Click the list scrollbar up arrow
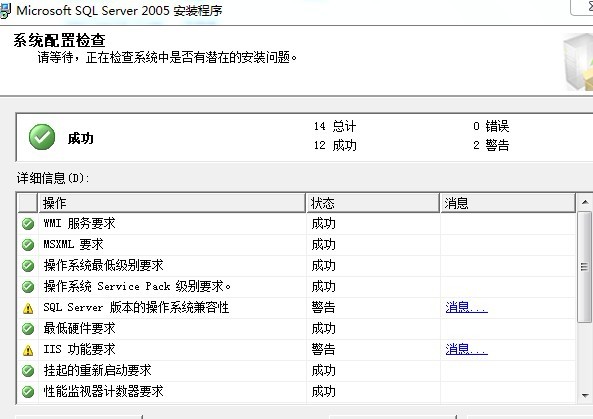 click(585, 202)
